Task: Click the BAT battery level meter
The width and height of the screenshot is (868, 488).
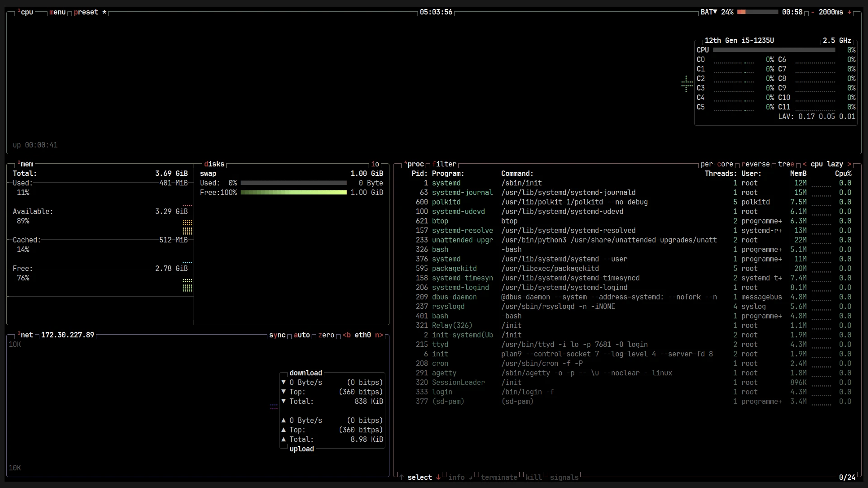Action: [758, 12]
